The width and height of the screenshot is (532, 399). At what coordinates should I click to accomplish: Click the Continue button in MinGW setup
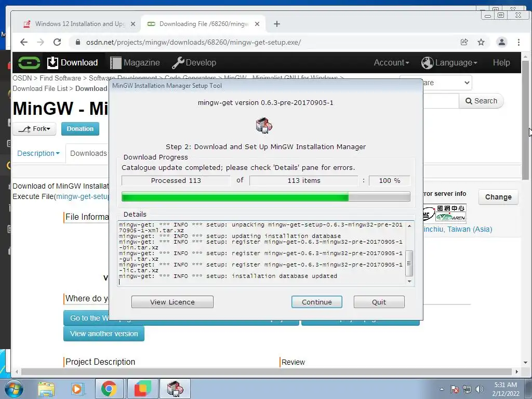tap(316, 302)
